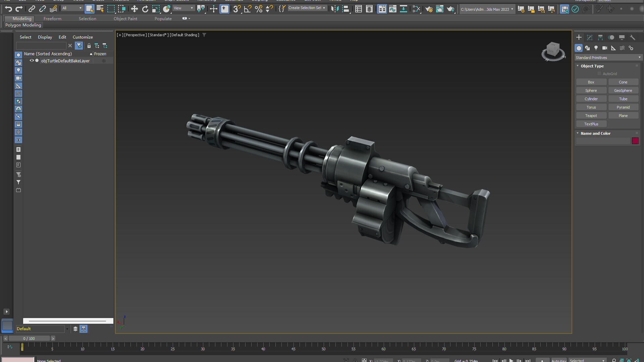The width and height of the screenshot is (644, 362).
Task: Enable the AutoGrid checkbox
Action: 599,74
